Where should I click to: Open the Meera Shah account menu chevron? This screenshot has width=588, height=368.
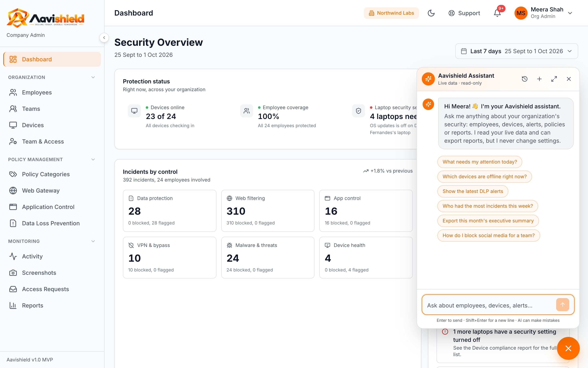click(570, 13)
